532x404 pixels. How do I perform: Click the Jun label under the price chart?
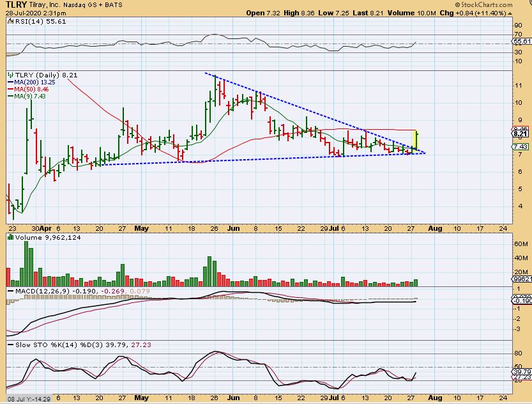point(234,228)
